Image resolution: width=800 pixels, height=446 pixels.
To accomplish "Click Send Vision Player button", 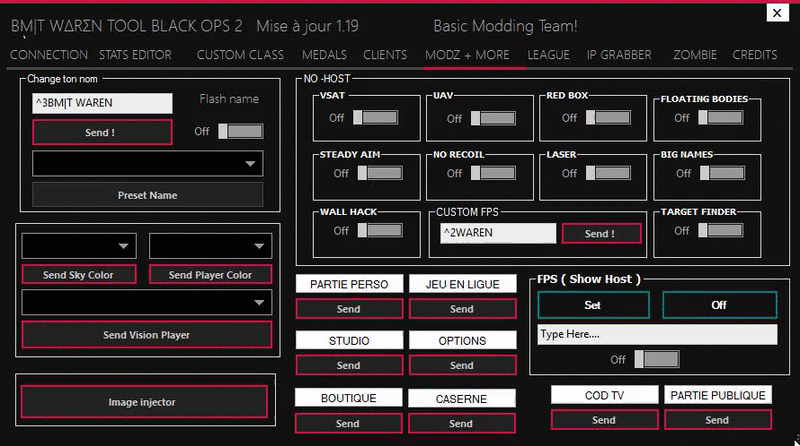I will 147,335.
